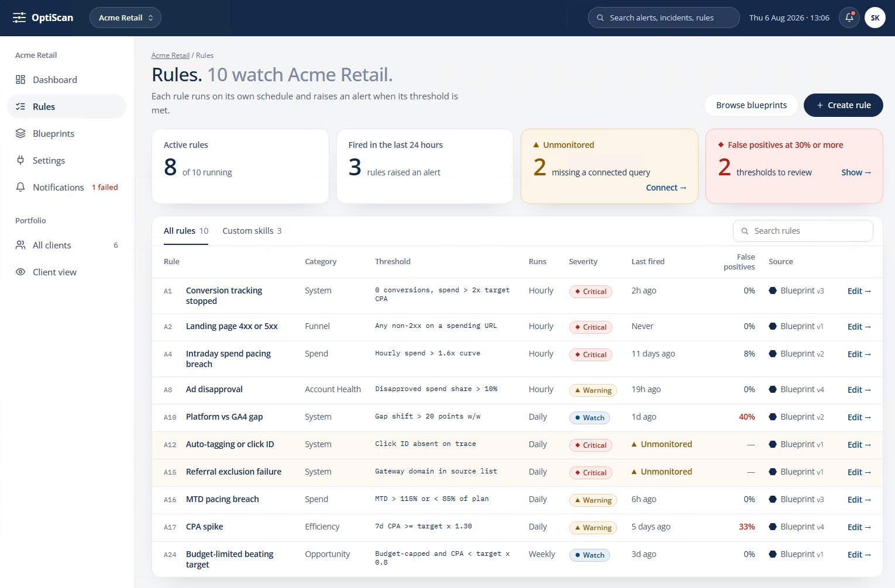The image size is (895, 588).
Task: Focus the global search alerts field
Action: click(x=663, y=18)
